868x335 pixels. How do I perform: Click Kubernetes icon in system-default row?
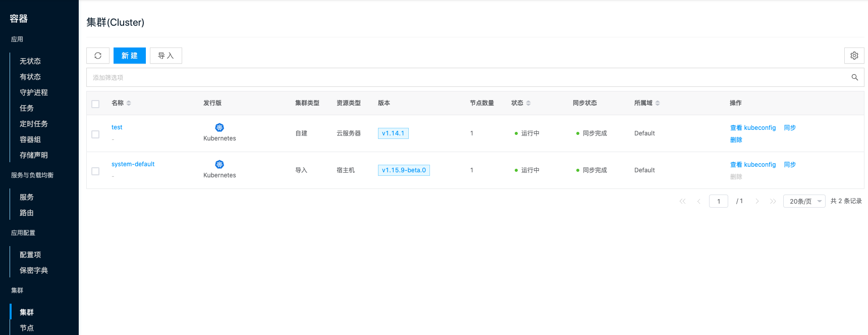pos(220,164)
